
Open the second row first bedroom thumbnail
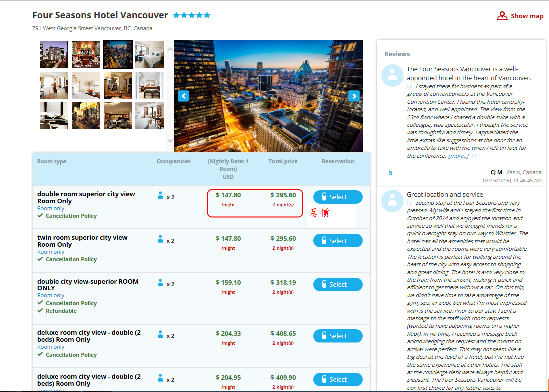pyautogui.click(x=54, y=85)
